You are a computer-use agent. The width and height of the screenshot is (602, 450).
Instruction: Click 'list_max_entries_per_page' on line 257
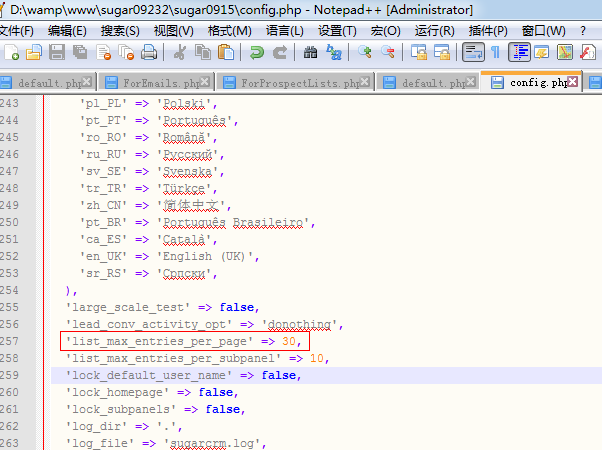[159, 341]
